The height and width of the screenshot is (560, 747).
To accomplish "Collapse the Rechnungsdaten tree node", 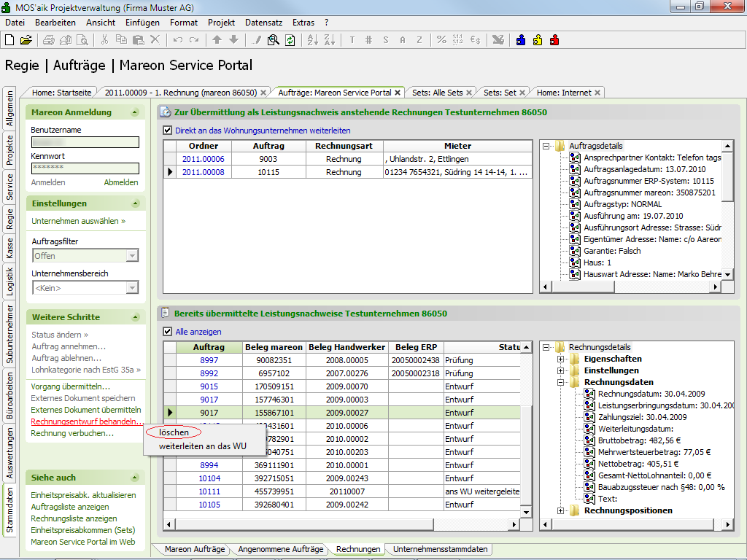I will [x=561, y=382].
